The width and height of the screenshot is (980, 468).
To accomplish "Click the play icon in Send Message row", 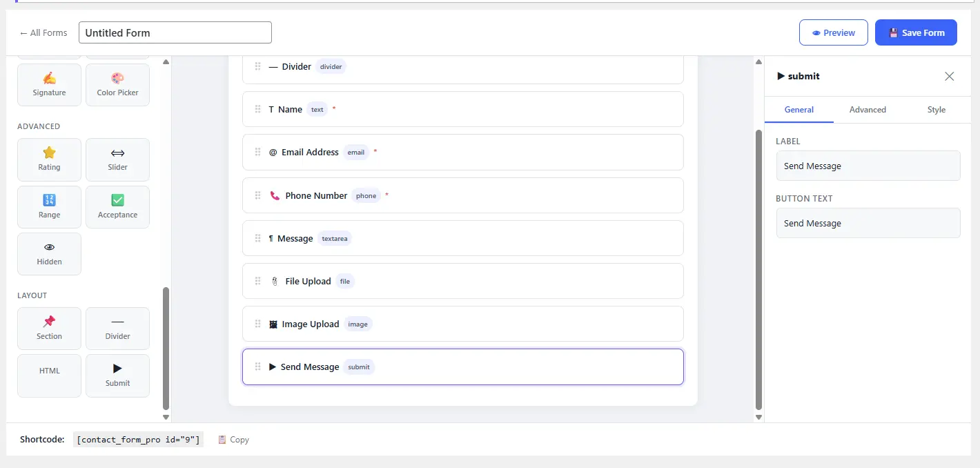I will tap(273, 367).
